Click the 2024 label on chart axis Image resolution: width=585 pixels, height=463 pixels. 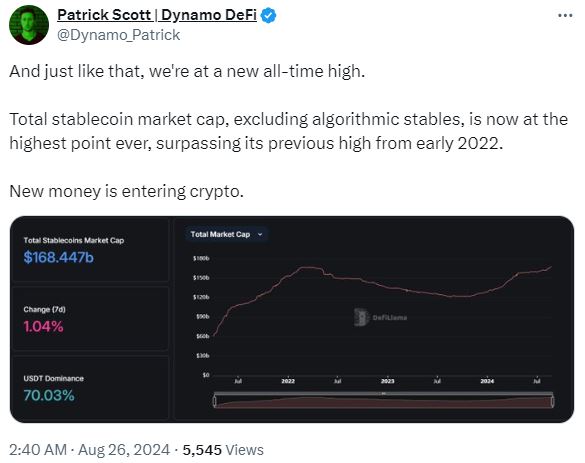pos(487,381)
